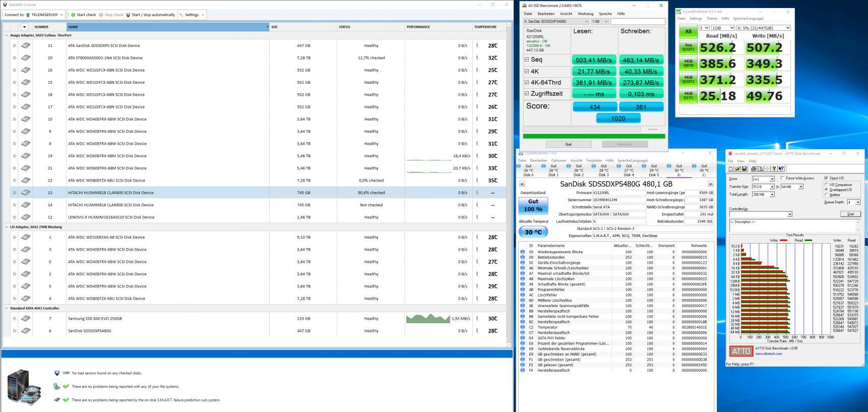This screenshot has height=412, width=868.
Task: Click the 30 °C temperature indicator in CrystalDiskInfo
Action: (x=533, y=232)
